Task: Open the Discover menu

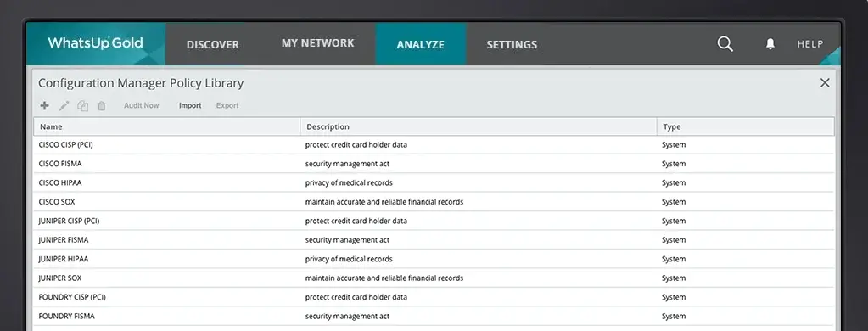Action: [x=213, y=45]
